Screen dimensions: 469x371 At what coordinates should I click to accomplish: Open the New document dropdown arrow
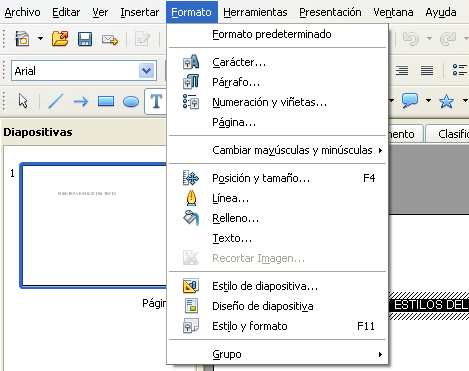click(40, 39)
